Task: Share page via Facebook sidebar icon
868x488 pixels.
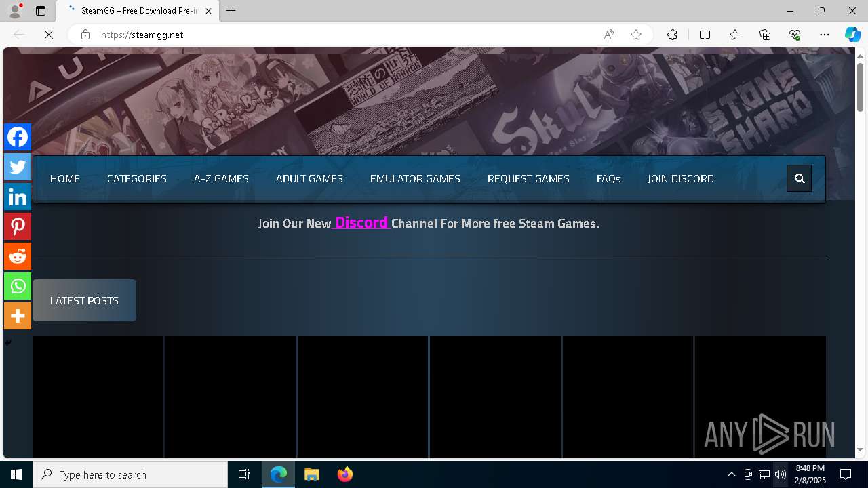Action: 18,137
